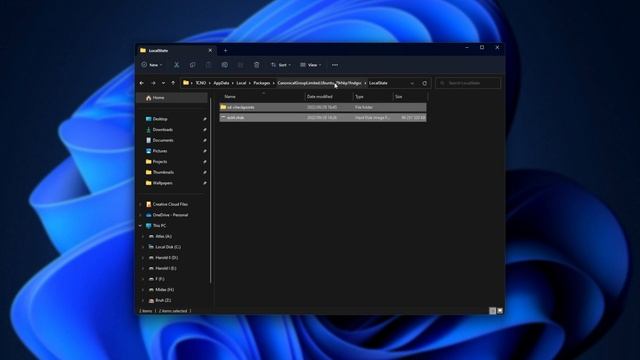The height and width of the screenshot is (360, 640).
Task: Open the F (F:) drive
Action: point(160,279)
